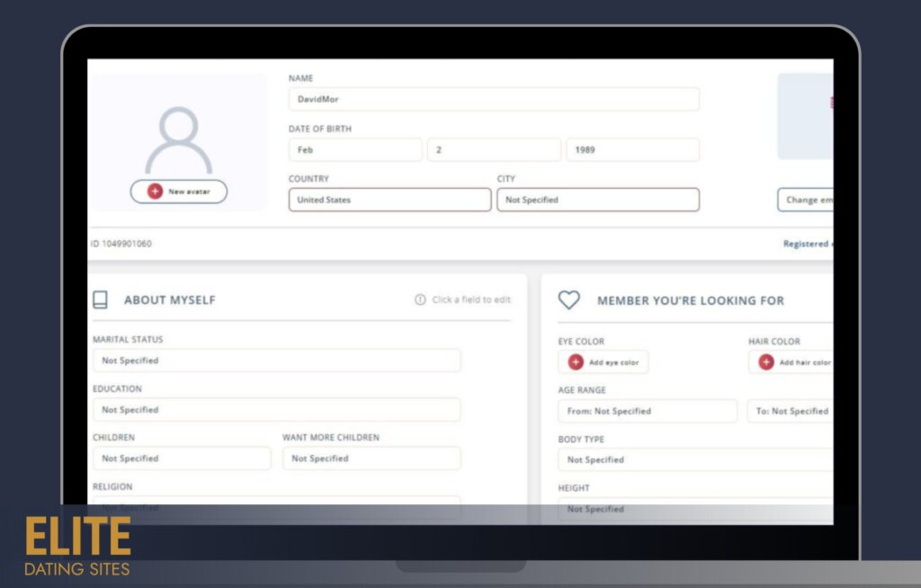Viewport: 921px width, 588px height.
Task: Click the book icon beside About Myself
Action: (x=100, y=299)
